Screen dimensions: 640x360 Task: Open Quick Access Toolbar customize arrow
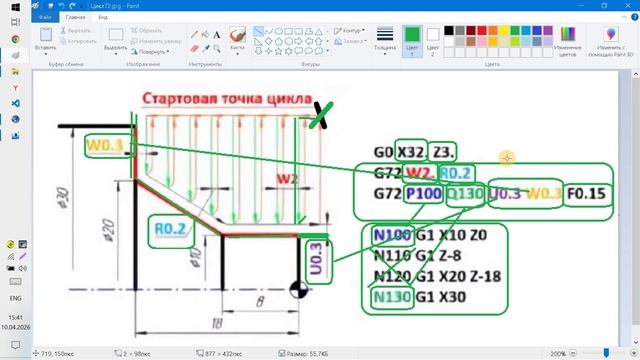coord(82,6)
